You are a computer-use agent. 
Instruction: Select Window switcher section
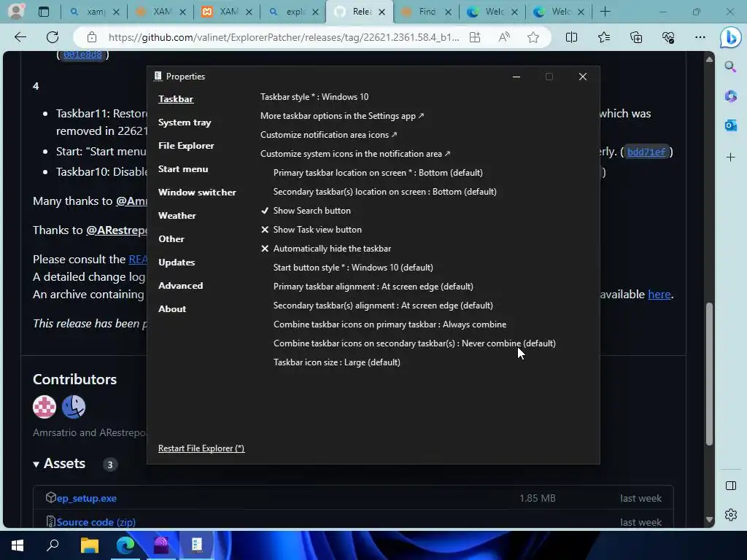click(197, 192)
